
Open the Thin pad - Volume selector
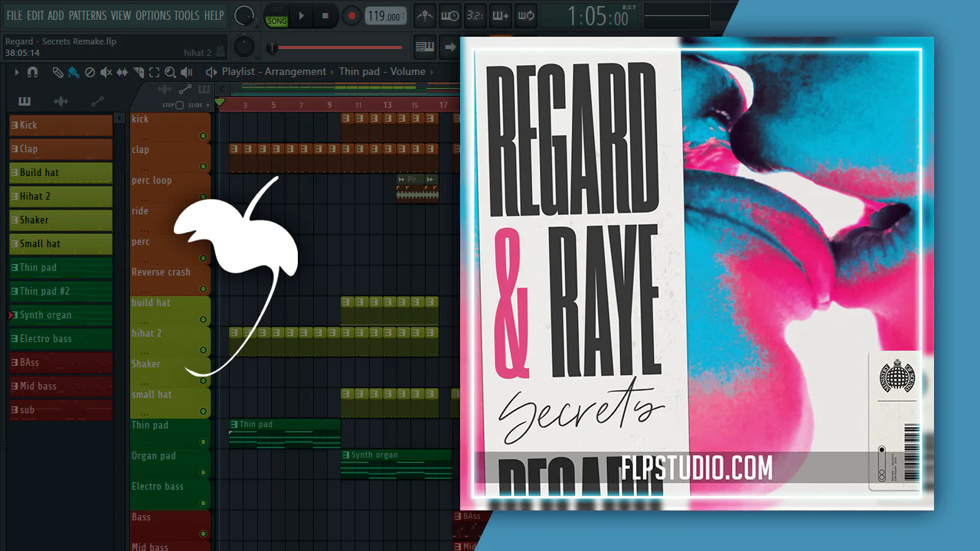point(382,71)
